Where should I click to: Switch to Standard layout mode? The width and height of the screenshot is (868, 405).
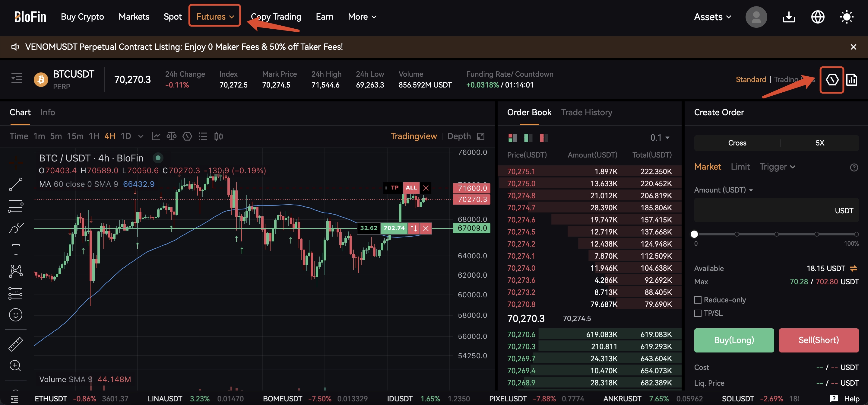[751, 80]
